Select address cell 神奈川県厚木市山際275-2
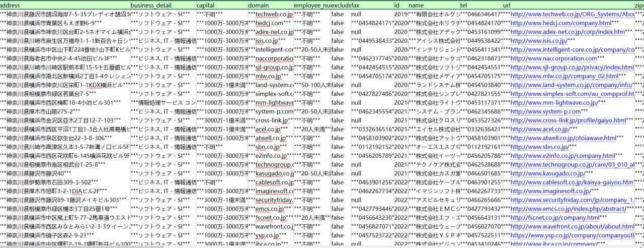Screen dimensions: 644x248 pos(65,111)
